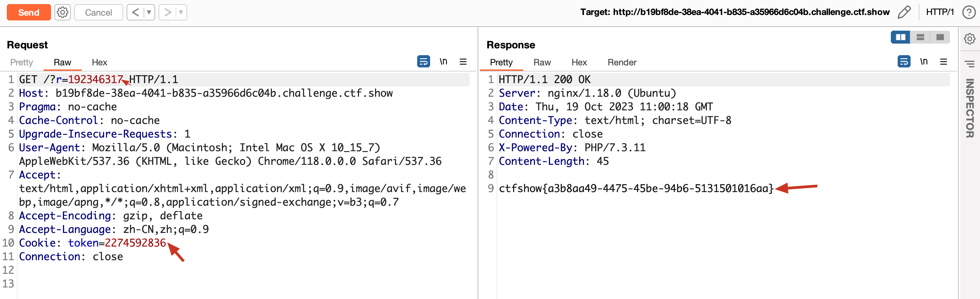Screen dimensions: 980x299
Task: Click the Cancel button
Action: [x=98, y=12]
